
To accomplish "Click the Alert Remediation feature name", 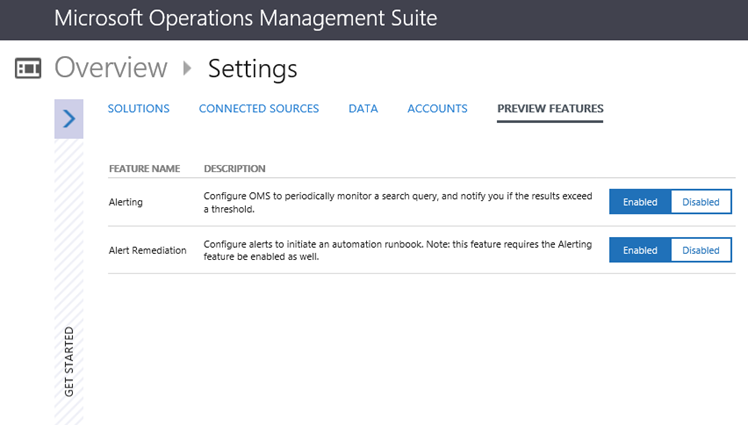I will point(147,250).
